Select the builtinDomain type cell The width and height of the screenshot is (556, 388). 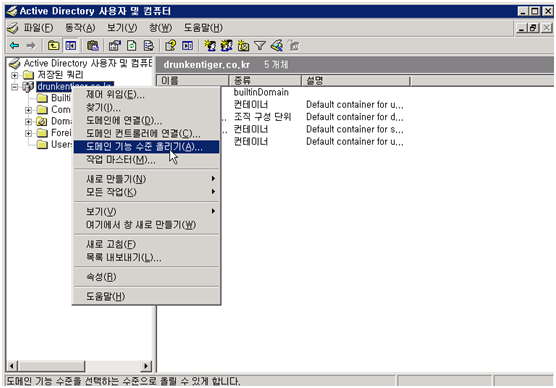[261, 93]
